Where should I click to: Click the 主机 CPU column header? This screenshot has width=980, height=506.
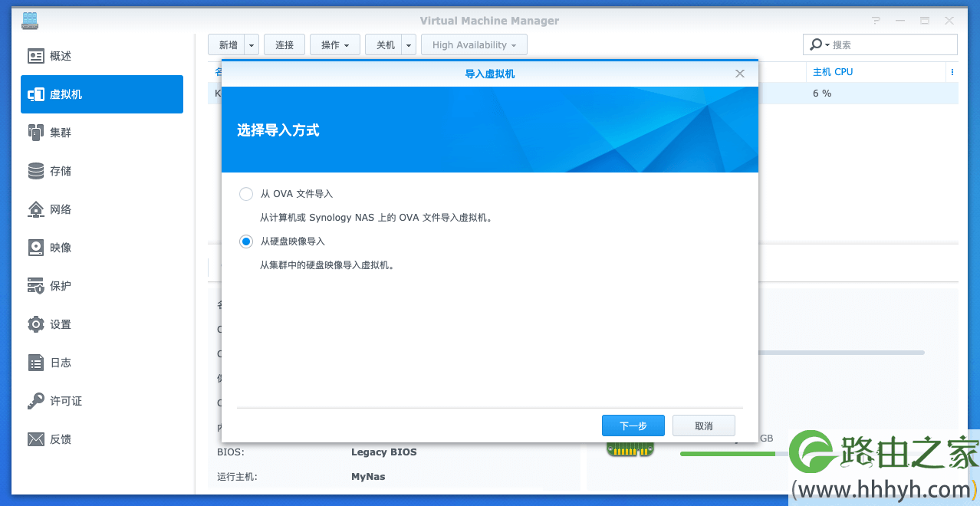(x=833, y=72)
